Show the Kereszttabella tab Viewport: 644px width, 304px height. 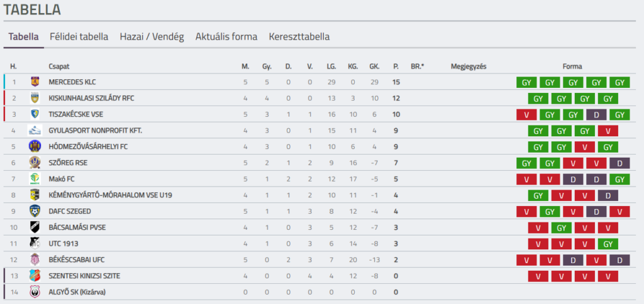(x=299, y=36)
